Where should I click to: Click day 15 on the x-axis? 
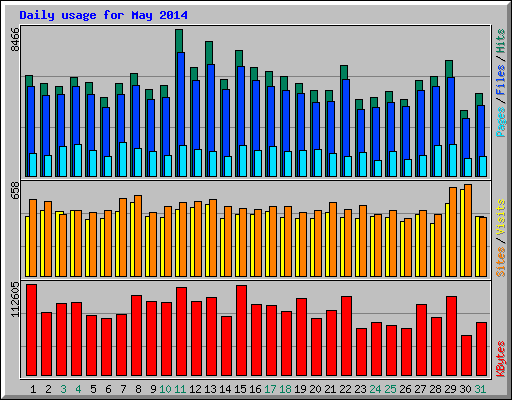click(240, 389)
